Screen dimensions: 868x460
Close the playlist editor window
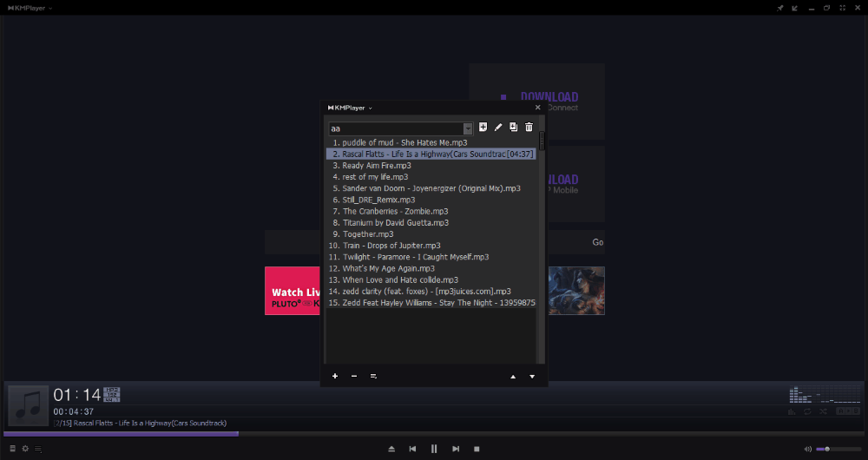pyautogui.click(x=537, y=108)
